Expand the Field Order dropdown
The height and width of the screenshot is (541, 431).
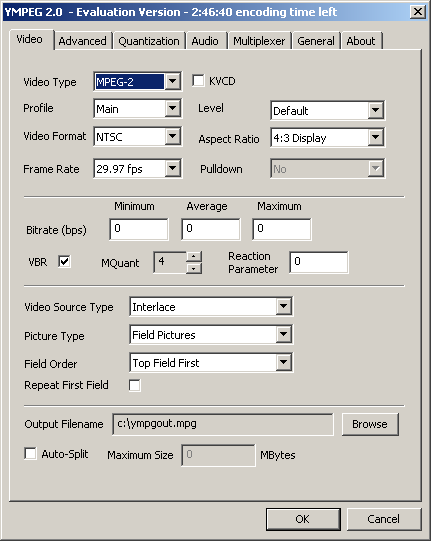point(284,362)
